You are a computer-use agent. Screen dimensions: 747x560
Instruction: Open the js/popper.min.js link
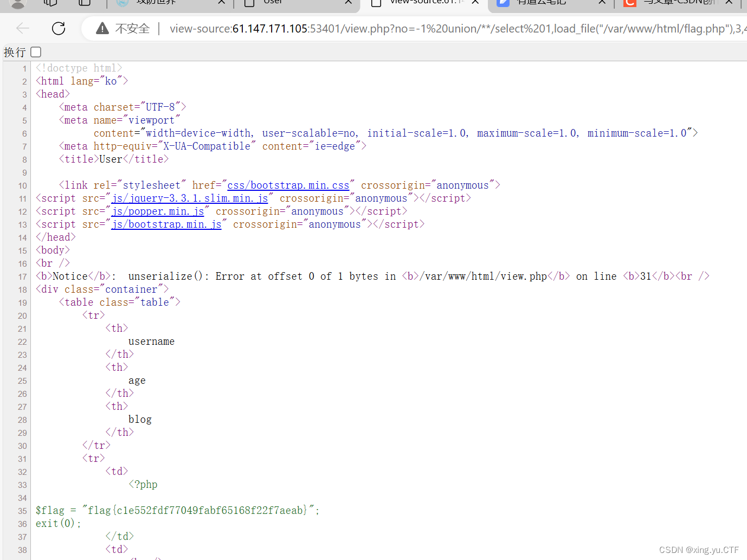click(158, 211)
